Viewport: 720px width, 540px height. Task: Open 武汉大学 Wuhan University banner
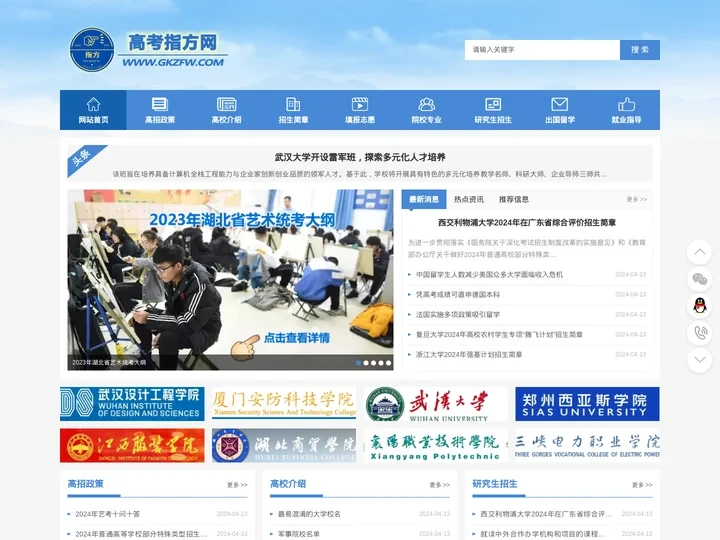click(x=436, y=404)
